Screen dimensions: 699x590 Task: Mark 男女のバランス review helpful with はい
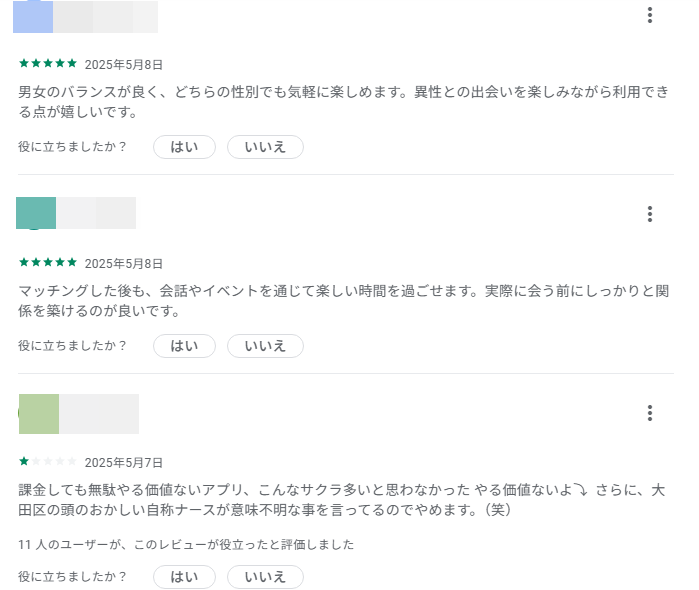[184, 147]
